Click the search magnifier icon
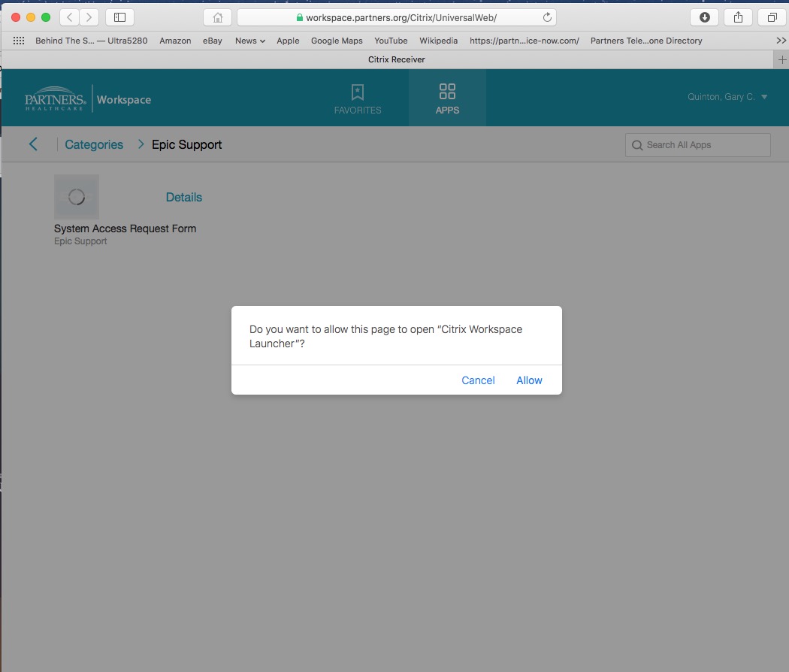 (x=637, y=146)
